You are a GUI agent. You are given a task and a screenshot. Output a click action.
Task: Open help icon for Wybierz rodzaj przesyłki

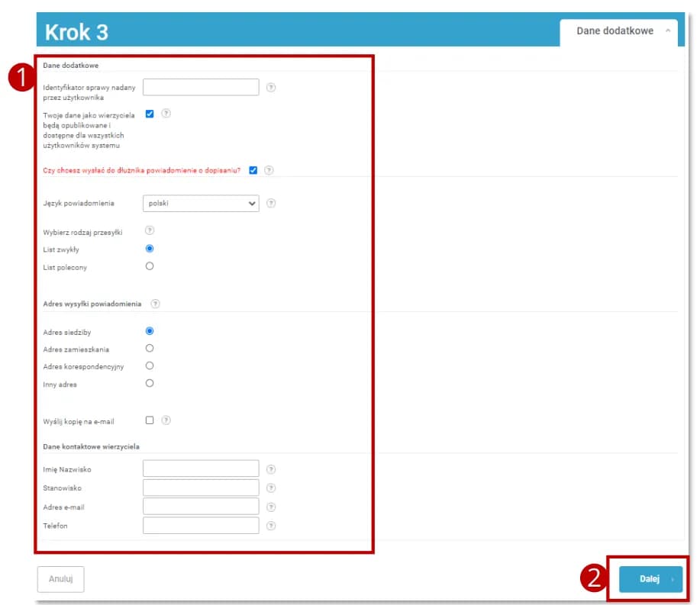point(150,230)
